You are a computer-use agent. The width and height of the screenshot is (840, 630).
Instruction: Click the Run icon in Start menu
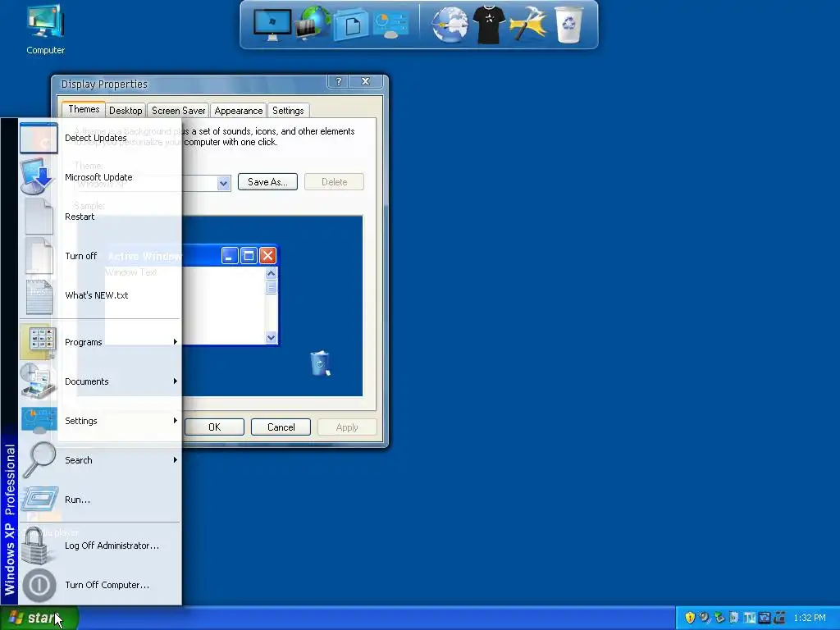point(39,500)
